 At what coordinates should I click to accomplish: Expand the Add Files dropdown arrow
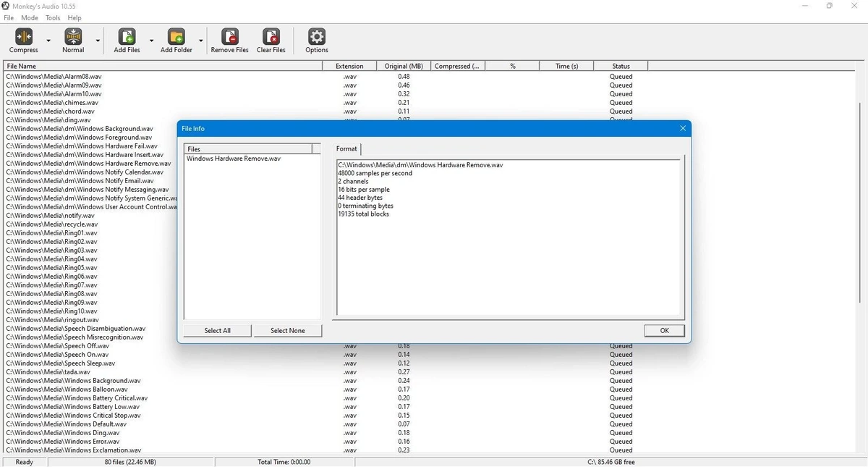click(151, 41)
